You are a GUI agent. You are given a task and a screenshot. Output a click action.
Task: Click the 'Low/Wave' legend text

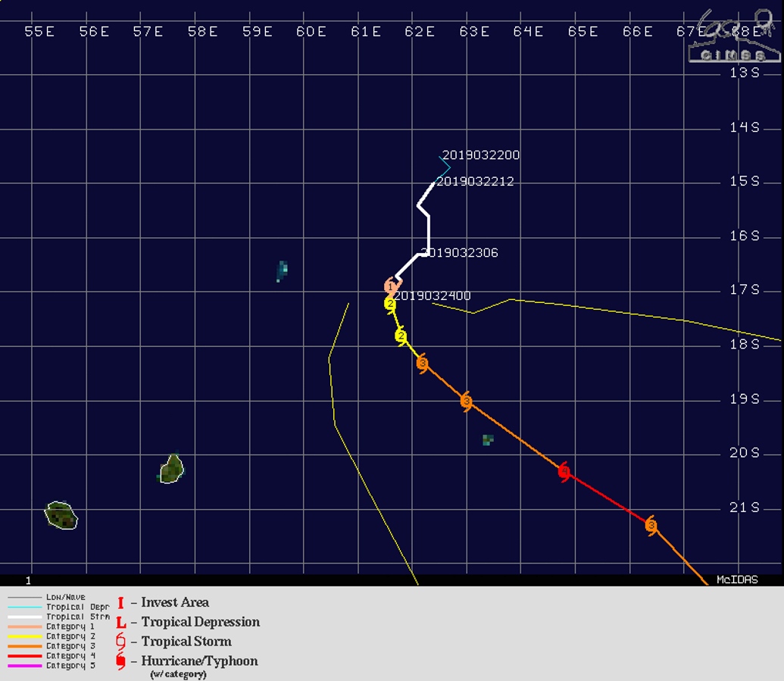pos(65,597)
